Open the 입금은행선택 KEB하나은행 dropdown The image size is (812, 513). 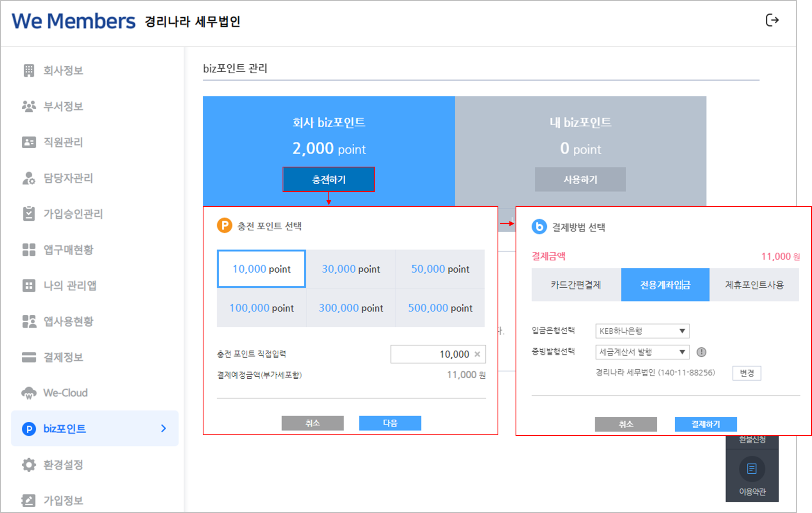tap(642, 331)
